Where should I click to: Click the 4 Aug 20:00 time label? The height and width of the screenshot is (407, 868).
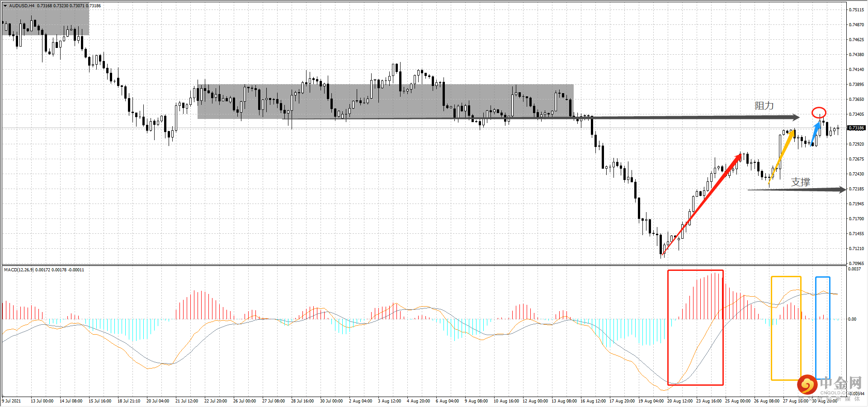coord(418,401)
